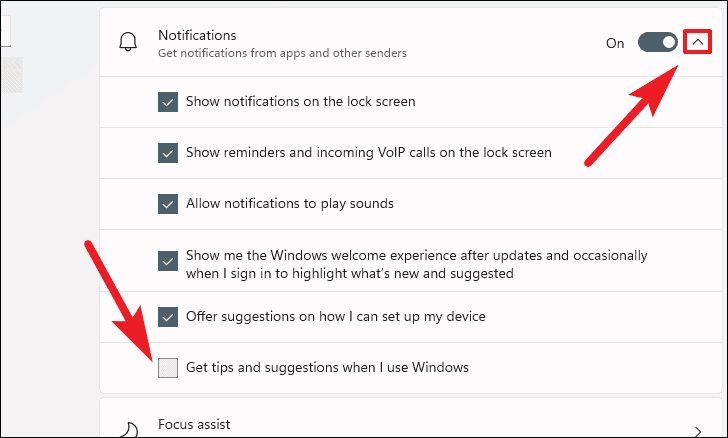Collapse the Notifications section using the up chevron
728x438 pixels.
pos(697,42)
